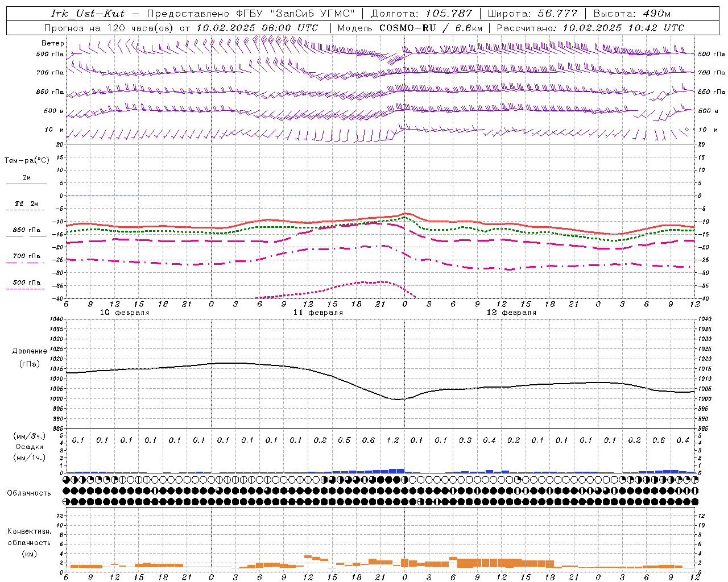Click the station name Irk_Ust-Kut in header
The width and height of the screenshot is (728, 582).
pyautogui.click(x=88, y=14)
